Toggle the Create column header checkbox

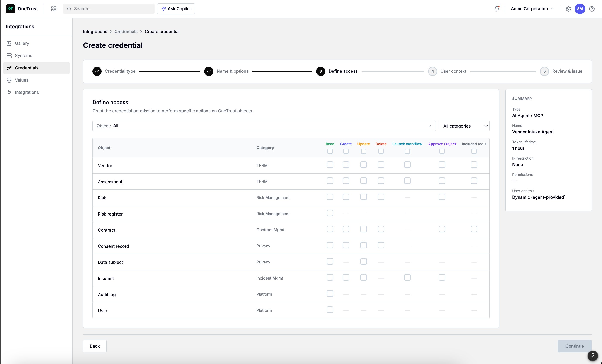pos(346,151)
